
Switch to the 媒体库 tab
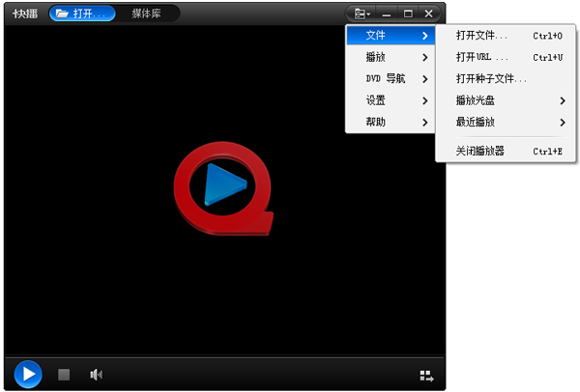(147, 14)
